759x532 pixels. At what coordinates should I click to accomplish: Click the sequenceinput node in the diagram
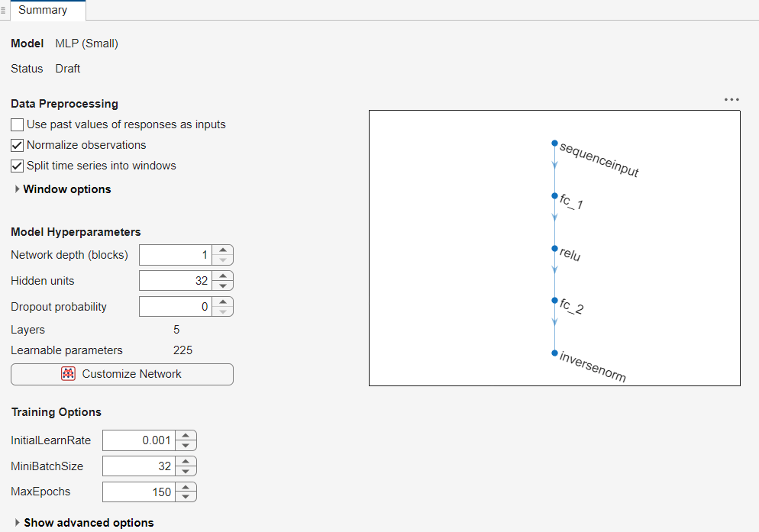[555, 143]
